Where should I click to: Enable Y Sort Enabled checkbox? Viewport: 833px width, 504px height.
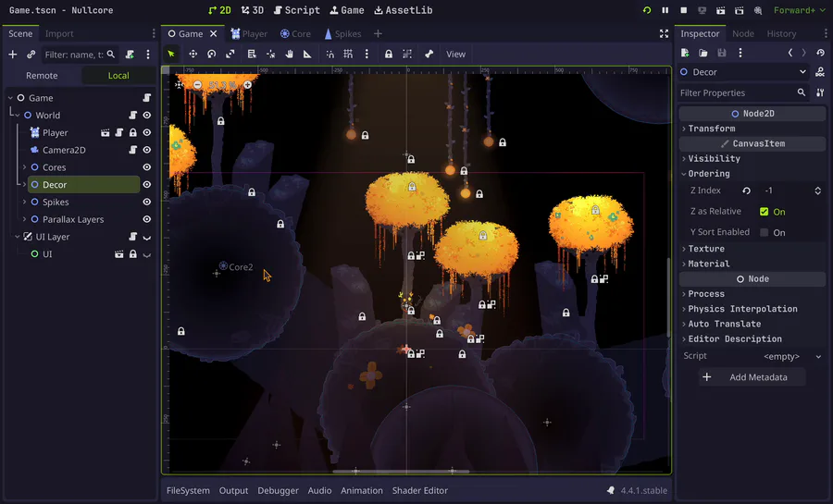(764, 232)
